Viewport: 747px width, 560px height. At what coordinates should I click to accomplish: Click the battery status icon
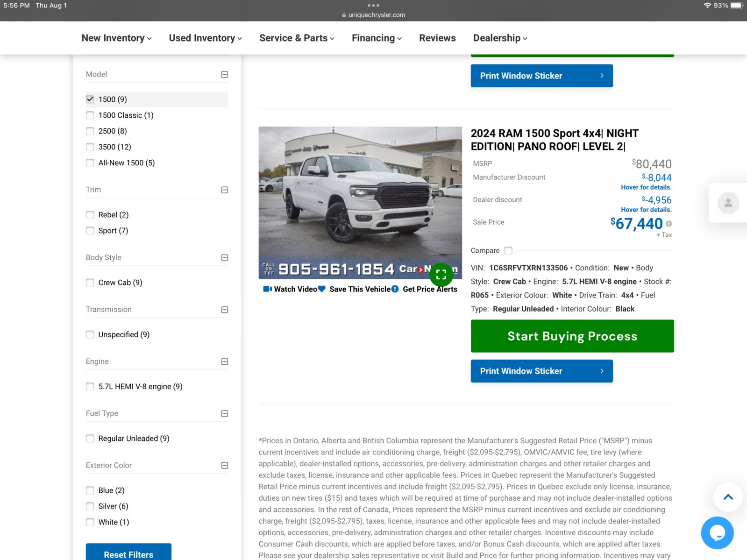coord(737,6)
